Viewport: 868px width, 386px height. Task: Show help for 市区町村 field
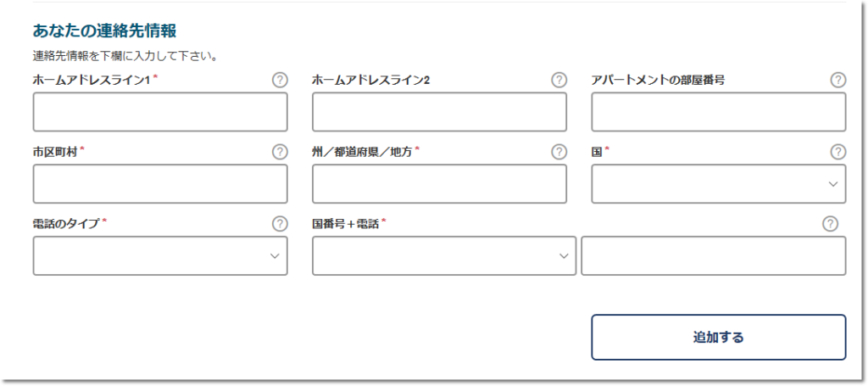pos(280,152)
